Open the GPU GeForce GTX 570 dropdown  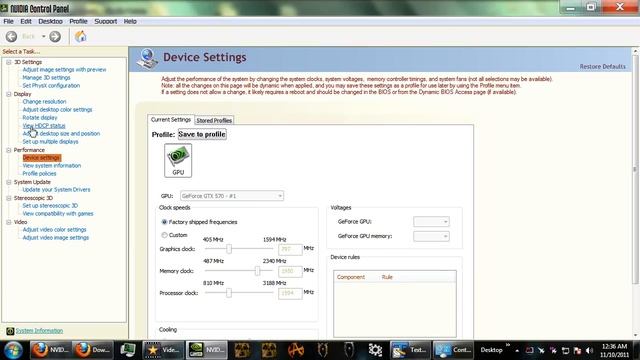232,196
